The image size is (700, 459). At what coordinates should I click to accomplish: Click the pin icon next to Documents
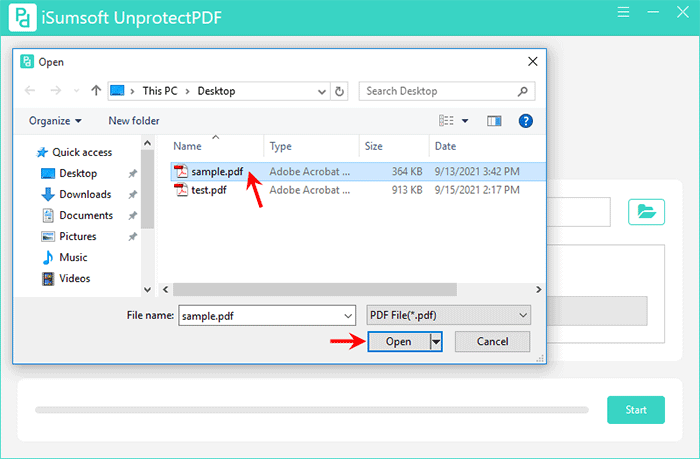pos(133,216)
